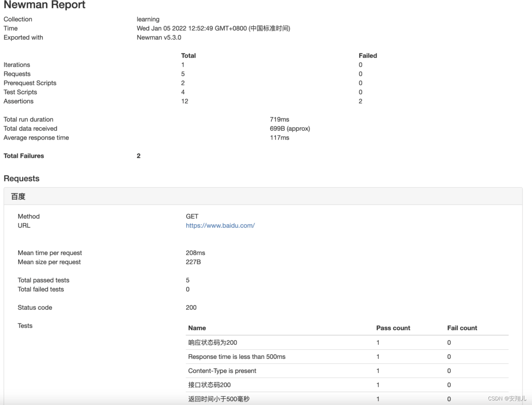Click the 'Total failed tests' label
The image size is (532, 405).
(x=41, y=289)
